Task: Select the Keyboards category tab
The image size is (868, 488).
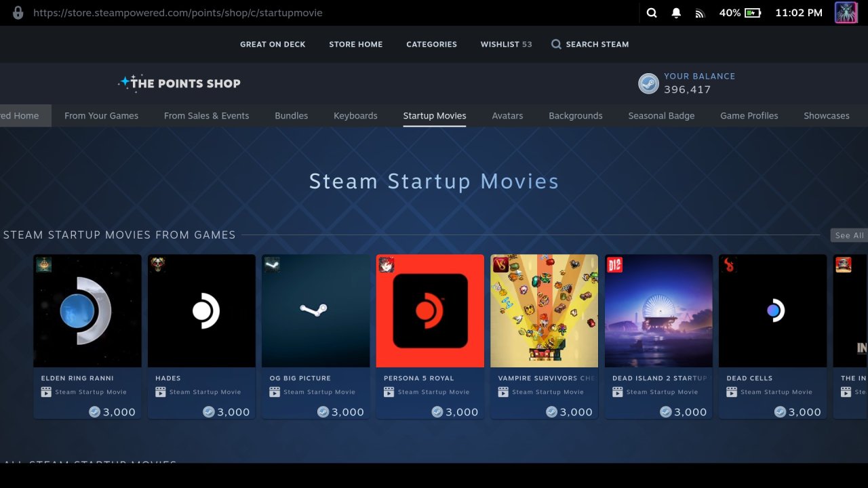Action: pyautogui.click(x=355, y=115)
